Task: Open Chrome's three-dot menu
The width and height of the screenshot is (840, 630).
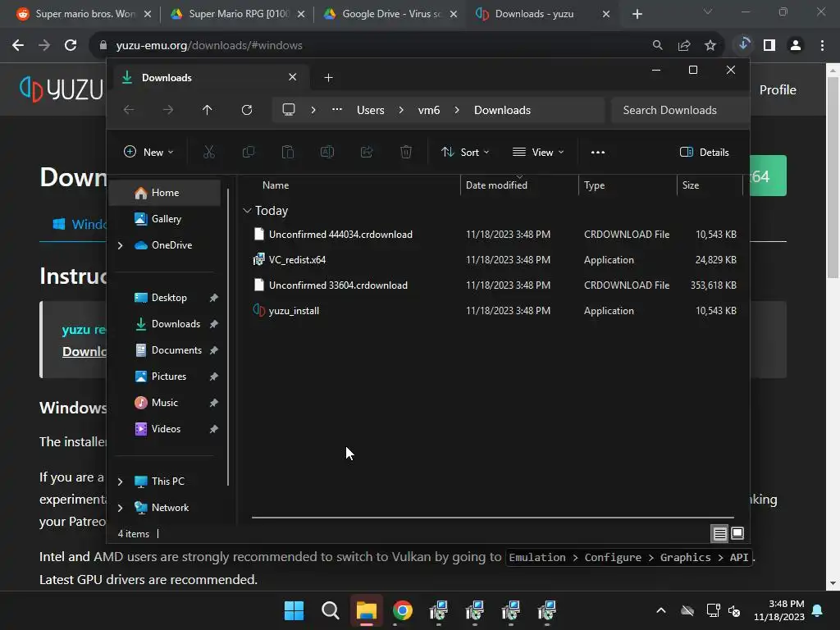Action: point(822,46)
